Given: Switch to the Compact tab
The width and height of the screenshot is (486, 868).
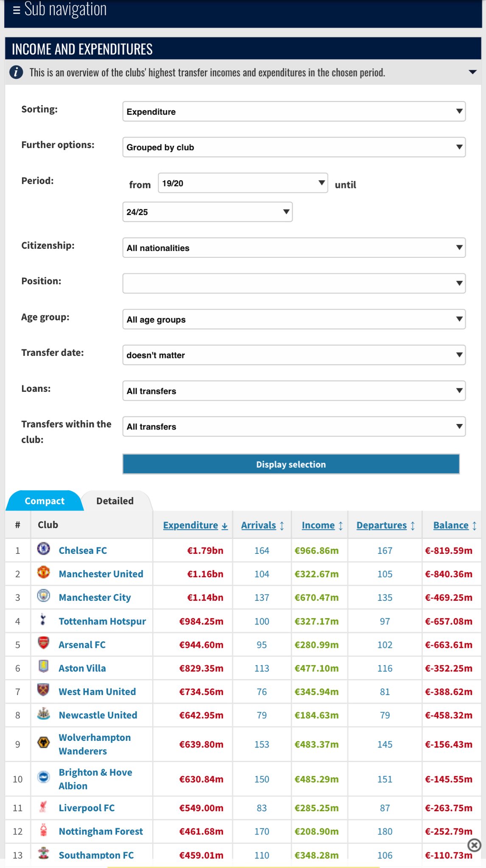Looking at the screenshot, I should [45, 501].
